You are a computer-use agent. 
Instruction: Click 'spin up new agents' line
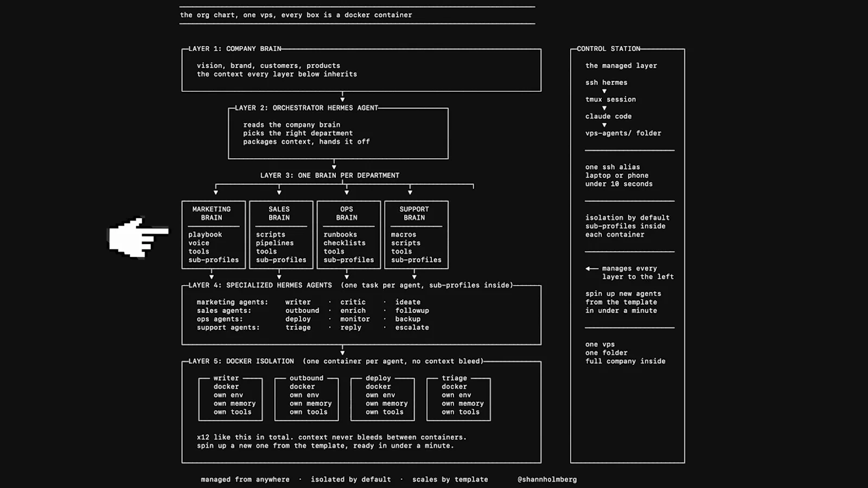(x=623, y=293)
